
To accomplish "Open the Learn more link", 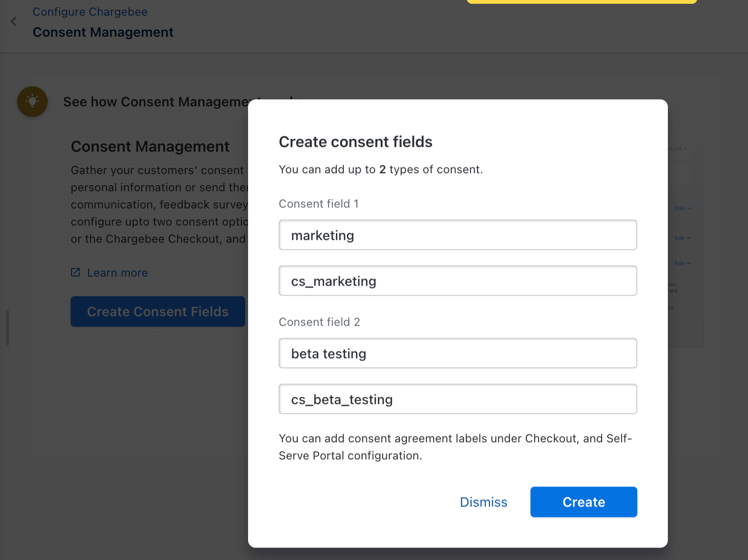I will click(117, 273).
